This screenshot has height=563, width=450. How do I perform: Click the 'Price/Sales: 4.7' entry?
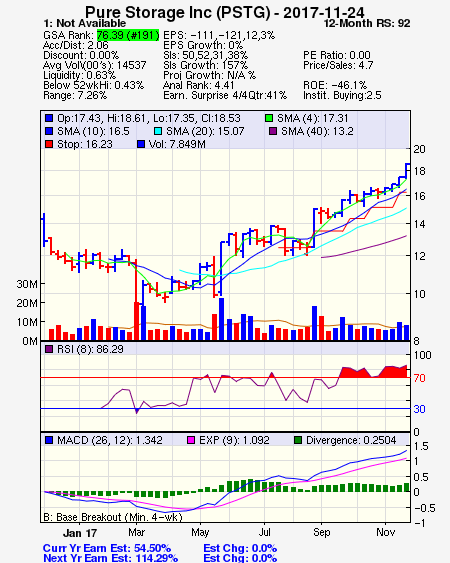pos(338,65)
